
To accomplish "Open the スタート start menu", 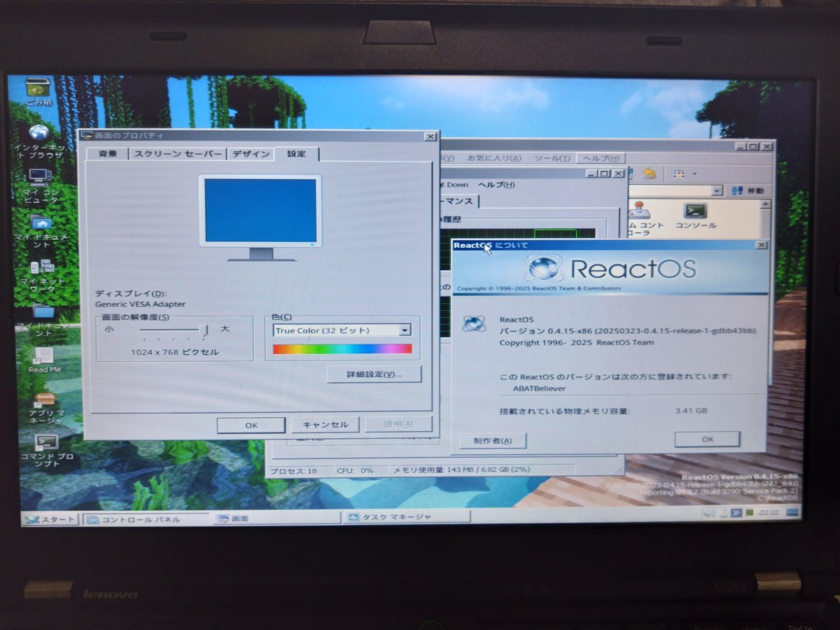I will click(50, 519).
